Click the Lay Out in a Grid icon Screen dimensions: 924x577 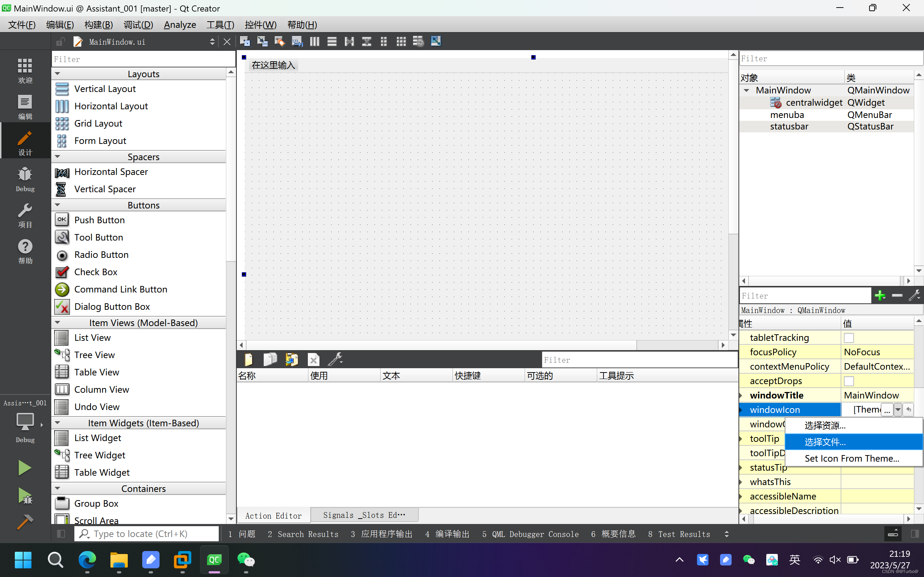tap(401, 41)
